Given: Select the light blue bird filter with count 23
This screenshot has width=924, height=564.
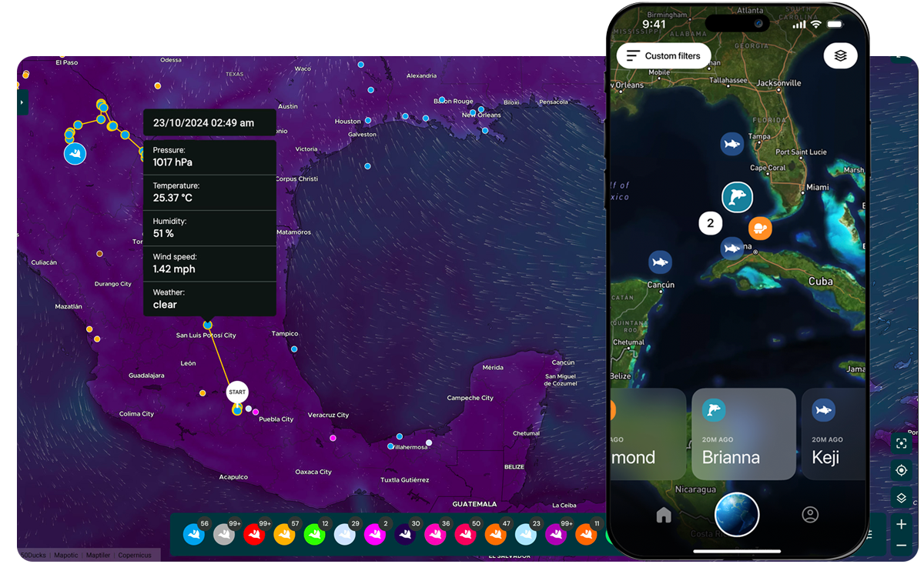Looking at the screenshot, I should coord(526,534).
